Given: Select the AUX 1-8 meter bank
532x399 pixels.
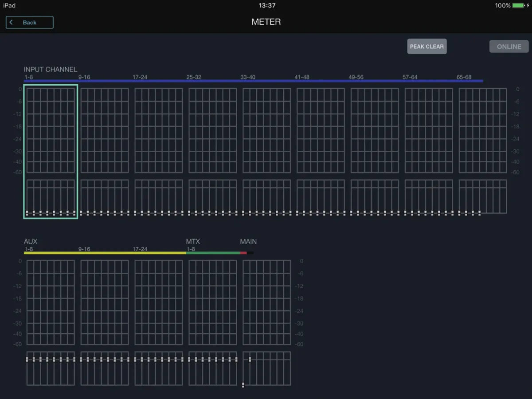Looking at the screenshot, I should [x=51, y=323].
